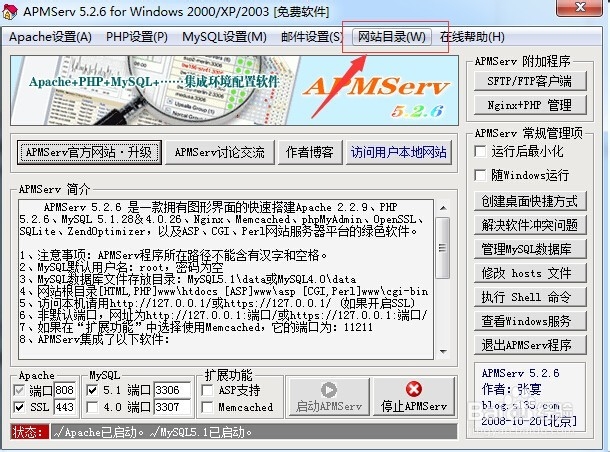Enable ASP支持 checkbox
The image size is (610, 452).
(207, 390)
